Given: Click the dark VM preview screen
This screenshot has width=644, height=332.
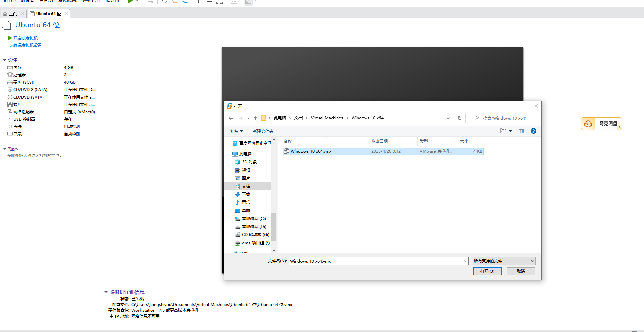Looking at the screenshot, I should (x=372, y=74).
